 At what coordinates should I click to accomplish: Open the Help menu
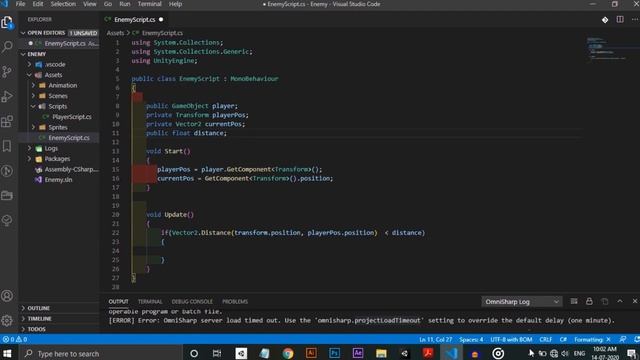pyautogui.click(x=175, y=4)
